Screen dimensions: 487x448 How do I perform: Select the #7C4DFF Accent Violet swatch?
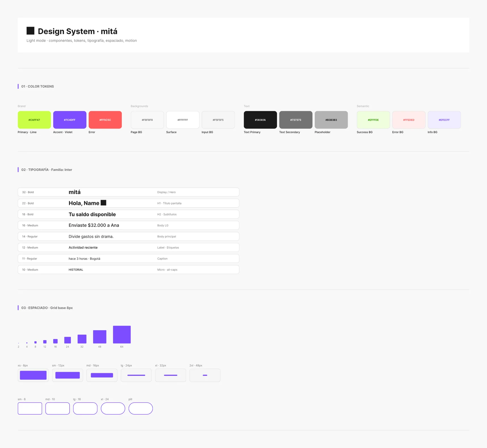tap(70, 120)
